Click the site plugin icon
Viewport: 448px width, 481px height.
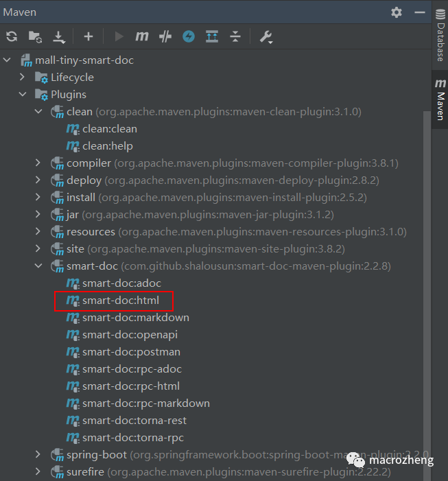pos(58,249)
